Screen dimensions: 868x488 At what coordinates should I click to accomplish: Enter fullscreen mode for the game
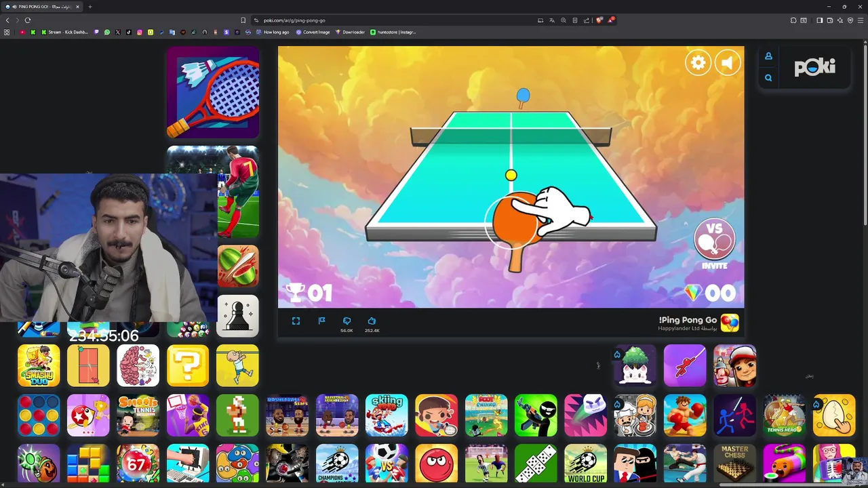pos(296,321)
